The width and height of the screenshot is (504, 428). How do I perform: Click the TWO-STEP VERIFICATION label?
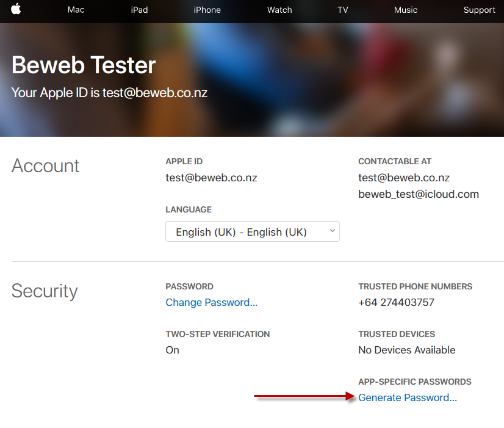(218, 334)
